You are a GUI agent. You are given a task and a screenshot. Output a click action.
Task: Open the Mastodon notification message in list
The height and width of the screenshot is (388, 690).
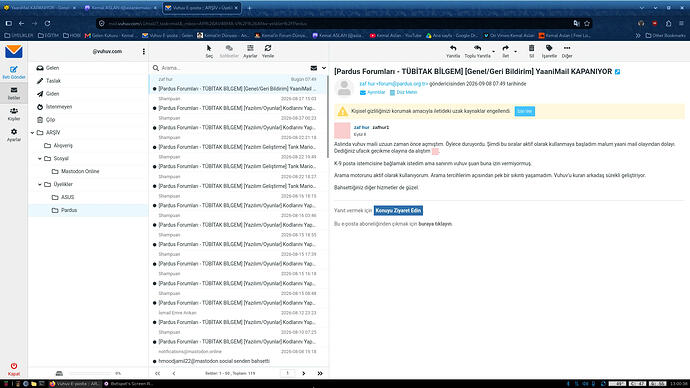coord(239,356)
